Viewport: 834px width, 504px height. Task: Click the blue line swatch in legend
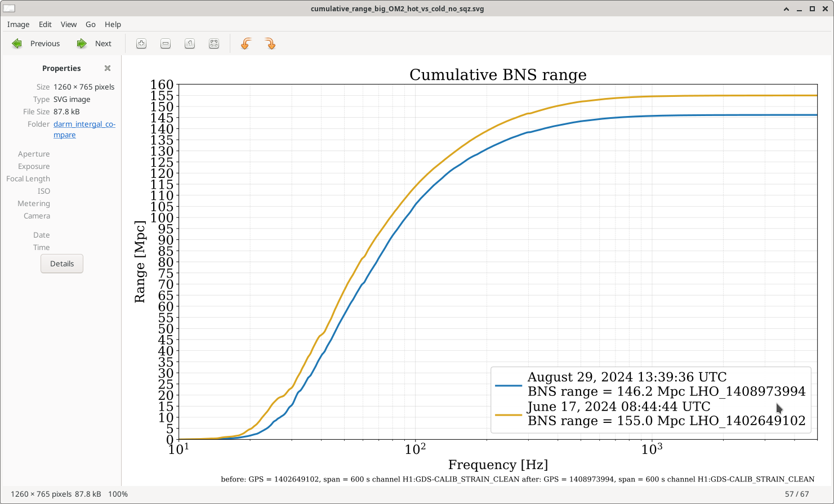[x=509, y=386]
